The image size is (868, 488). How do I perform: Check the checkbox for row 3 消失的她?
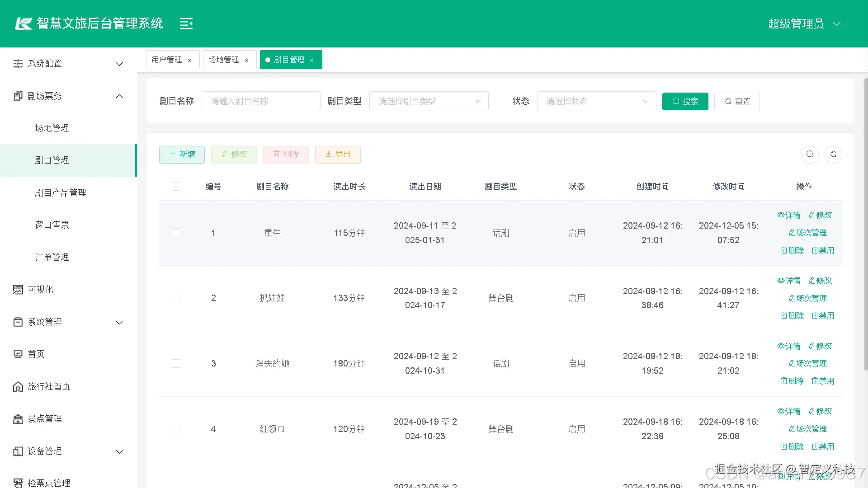coord(176,364)
